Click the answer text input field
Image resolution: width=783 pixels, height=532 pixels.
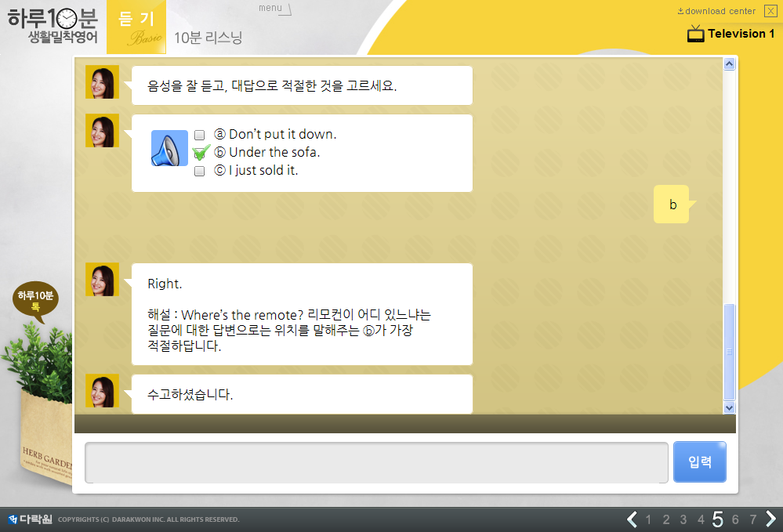coord(376,462)
